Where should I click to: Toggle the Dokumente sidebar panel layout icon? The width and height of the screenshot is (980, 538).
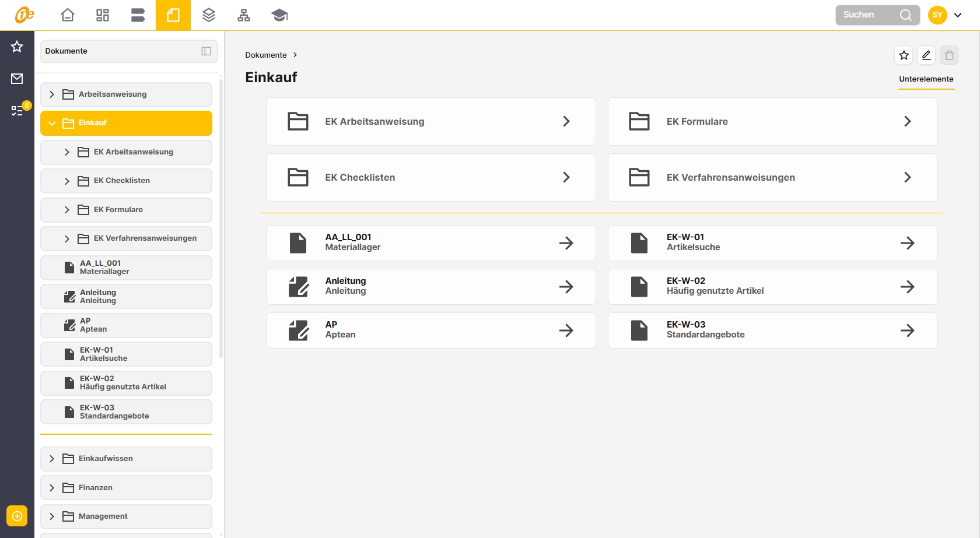point(206,51)
